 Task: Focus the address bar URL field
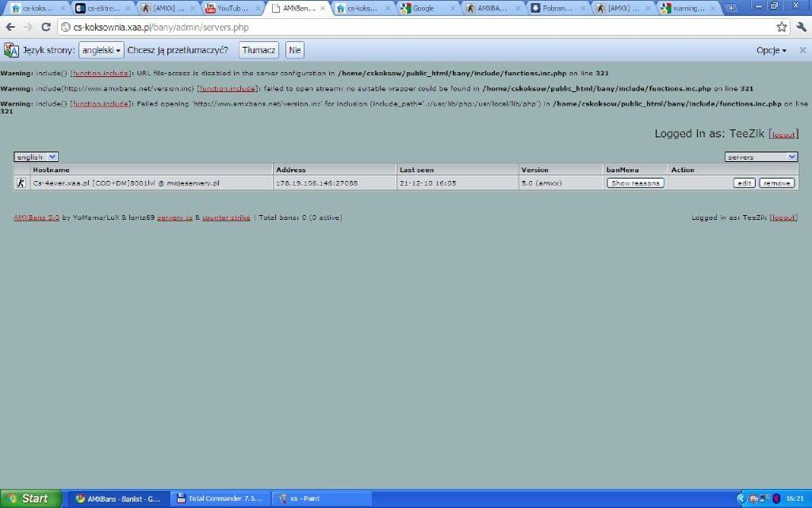pos(419,27)
